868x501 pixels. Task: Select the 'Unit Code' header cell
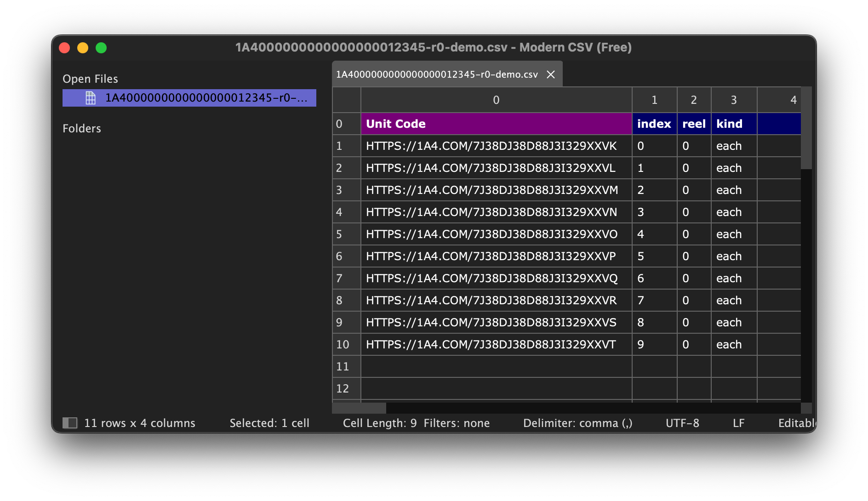click(x=496, y=124)
